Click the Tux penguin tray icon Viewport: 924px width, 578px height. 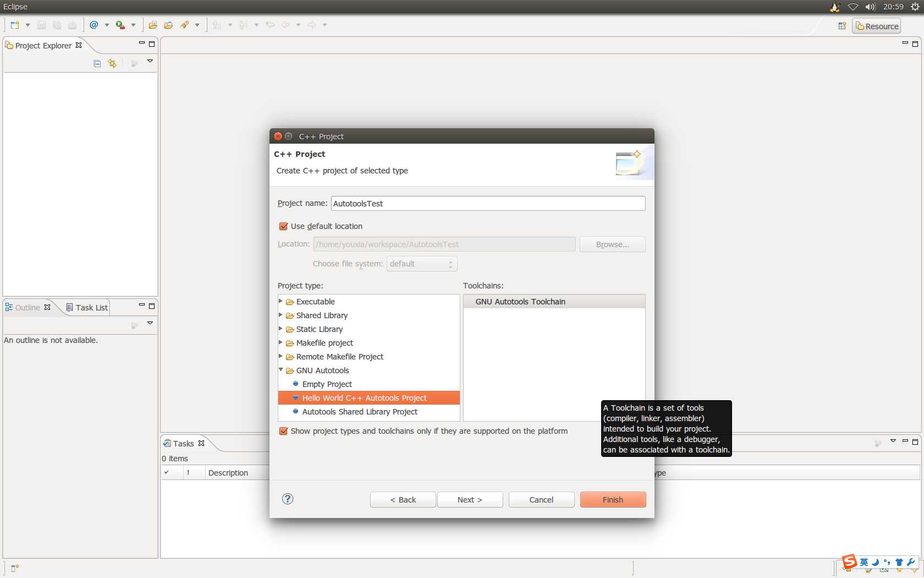835,7
